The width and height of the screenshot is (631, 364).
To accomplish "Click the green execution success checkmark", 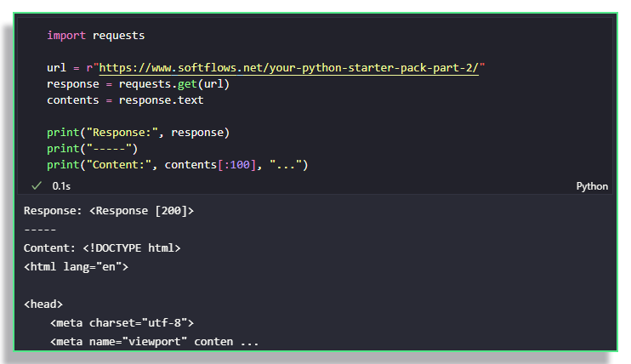I will (37, 185).
